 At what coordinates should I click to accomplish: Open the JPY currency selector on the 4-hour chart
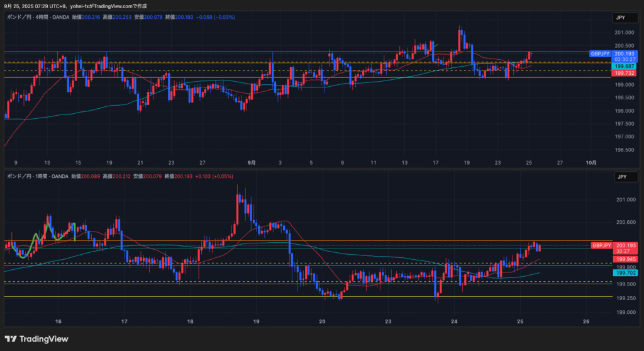[622, 18]
